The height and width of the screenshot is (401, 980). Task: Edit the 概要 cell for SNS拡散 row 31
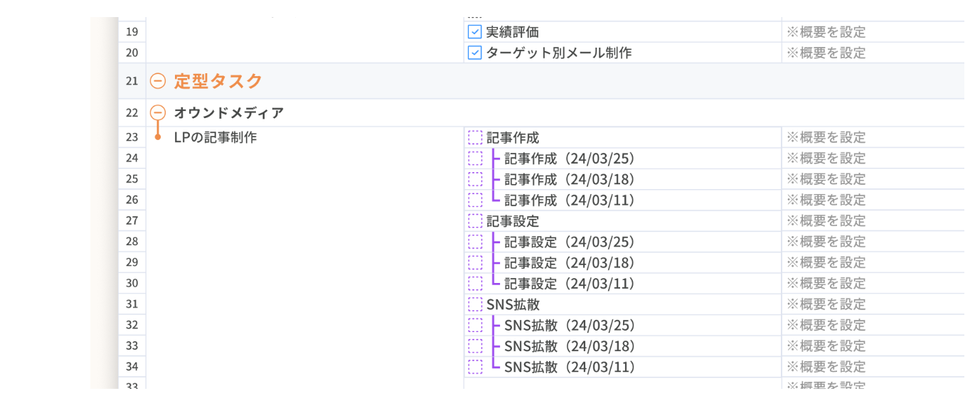(826, 304)
